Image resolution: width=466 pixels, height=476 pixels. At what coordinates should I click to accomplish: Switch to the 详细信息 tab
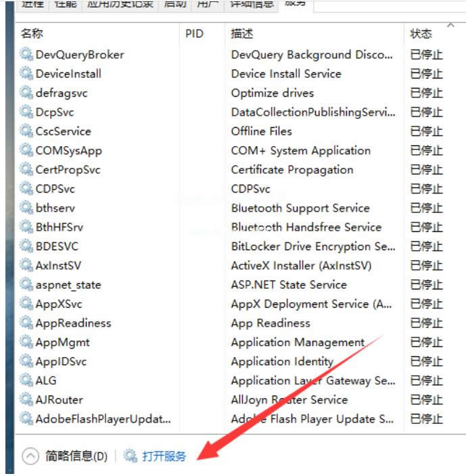(252, 4)
